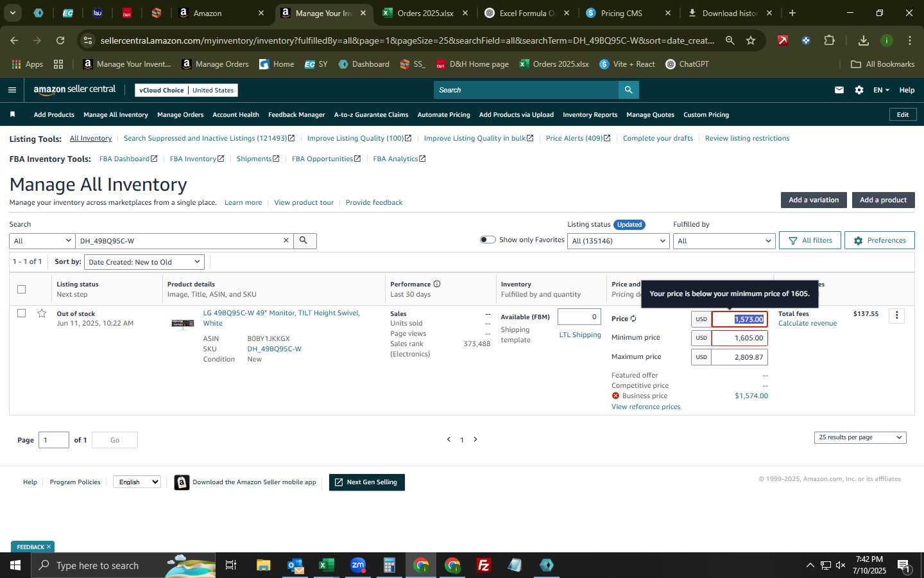Open the Fulfilled by All dropdown

[x=724, y=241]
